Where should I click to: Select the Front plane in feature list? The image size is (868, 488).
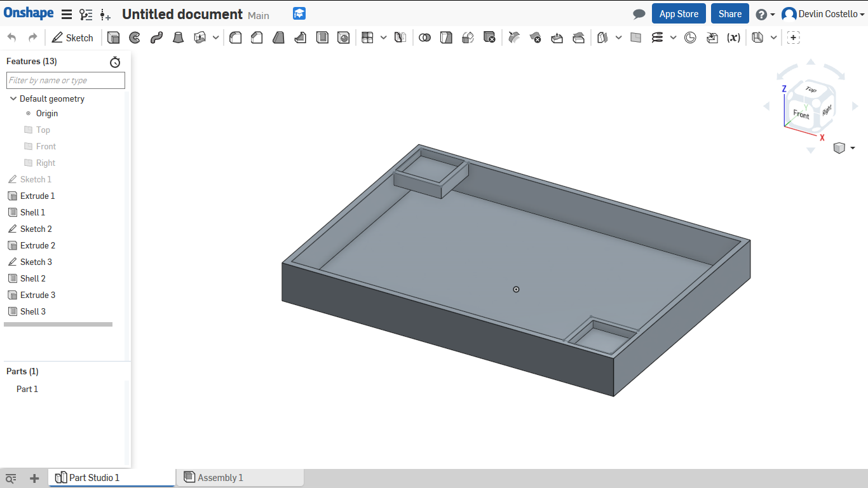pos(46,146)
